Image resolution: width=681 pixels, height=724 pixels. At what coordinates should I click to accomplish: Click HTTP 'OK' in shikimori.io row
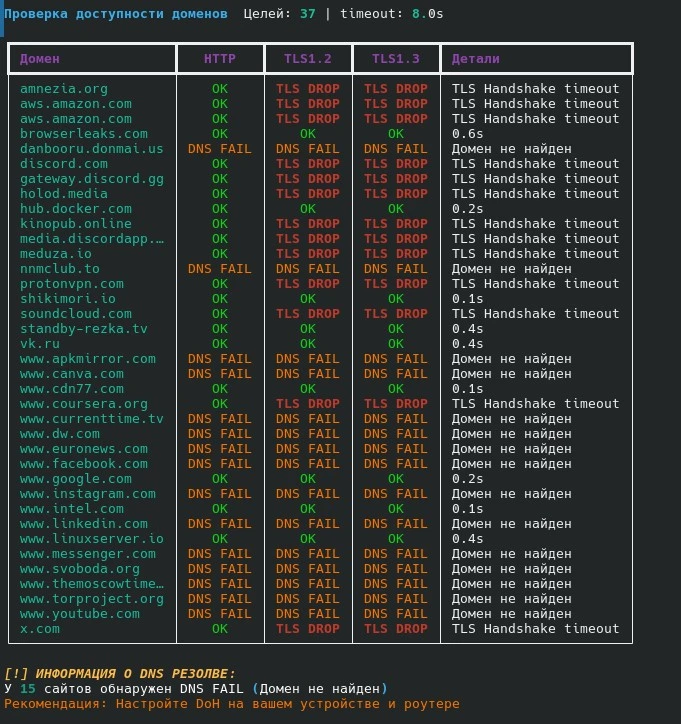pos(220,299)
